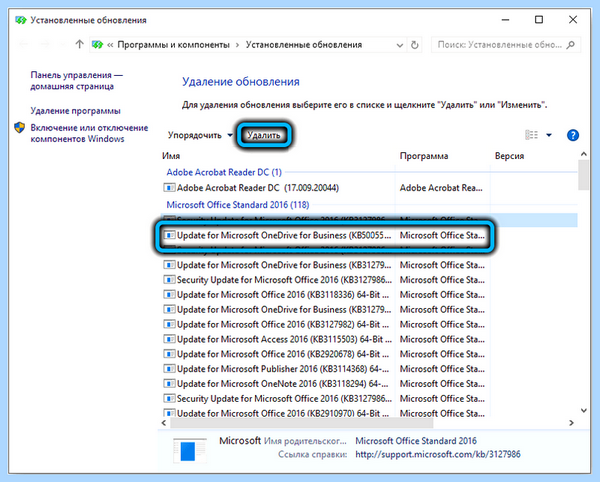600x482 pixels.
Task: Click the vertical scrollbar down arrow
Action: tap(584, 410)
